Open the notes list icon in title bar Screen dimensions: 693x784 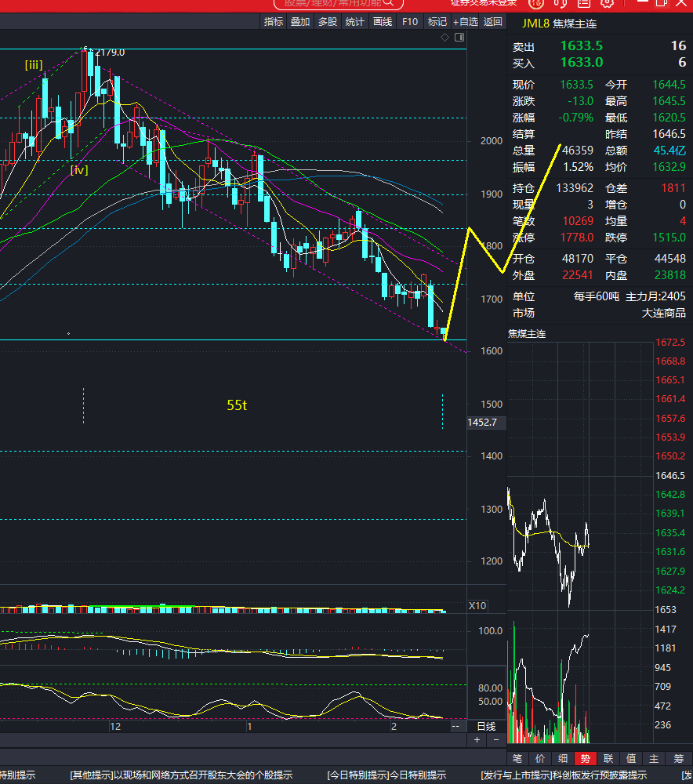coord(583,3)
